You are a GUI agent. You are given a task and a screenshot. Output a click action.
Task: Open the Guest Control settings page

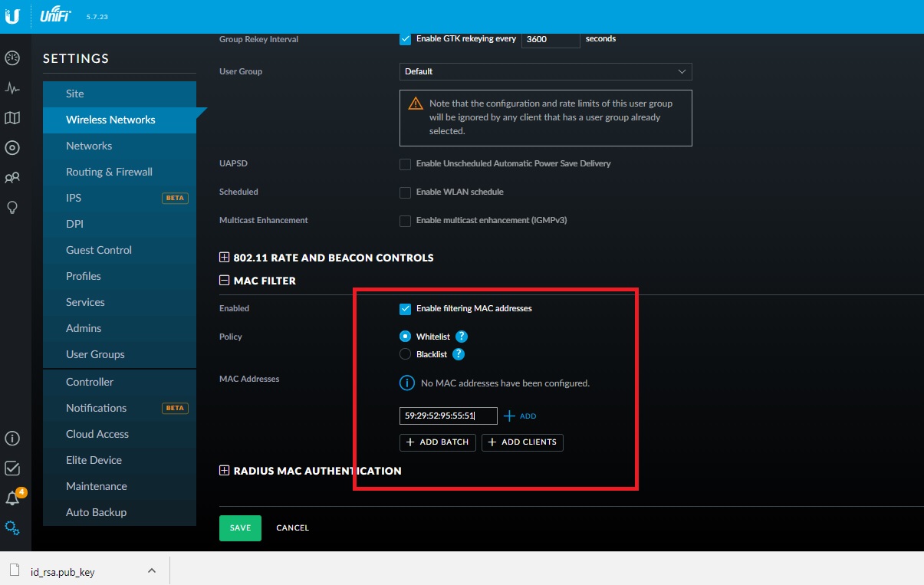point(99,250)
